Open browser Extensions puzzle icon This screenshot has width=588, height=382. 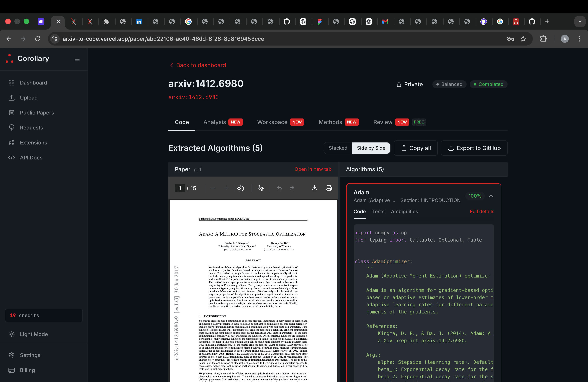pyautogui.click(x=543, y=39)
